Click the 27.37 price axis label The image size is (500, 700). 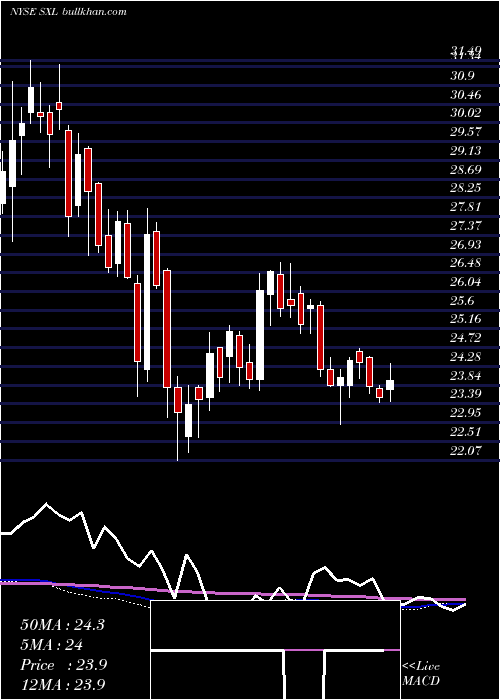pyautogui.click(x=466, y=226)
